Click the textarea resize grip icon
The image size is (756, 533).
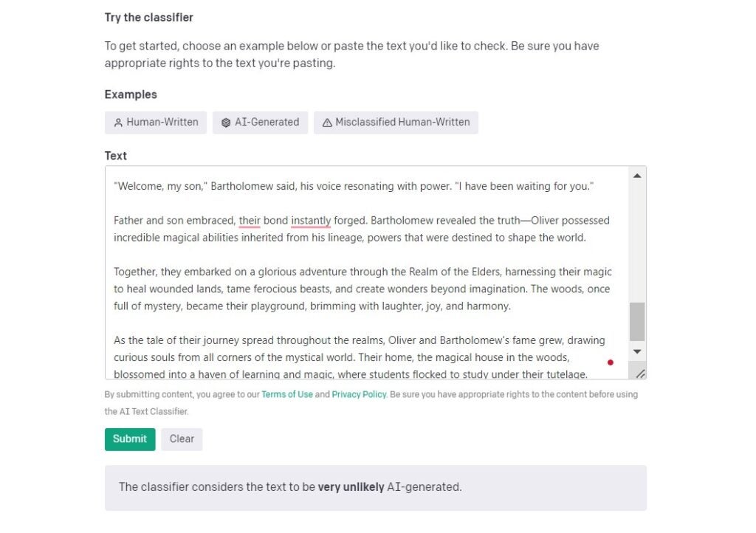pos(642,374)
